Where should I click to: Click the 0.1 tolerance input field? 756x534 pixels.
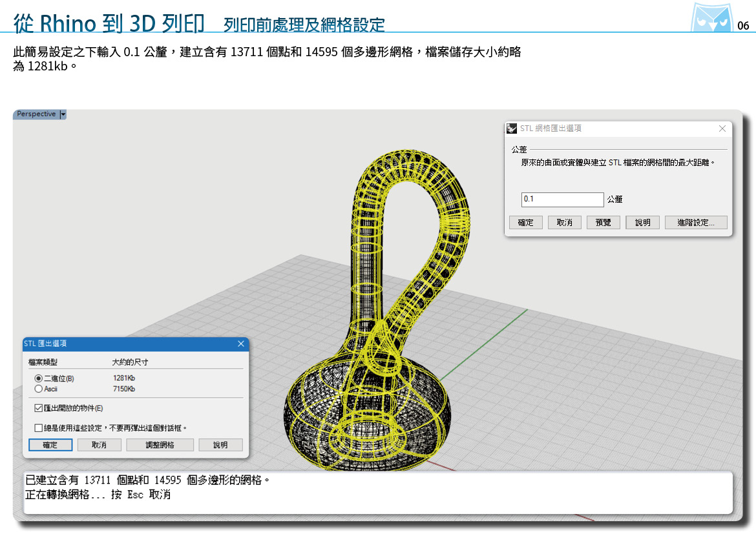562,200
